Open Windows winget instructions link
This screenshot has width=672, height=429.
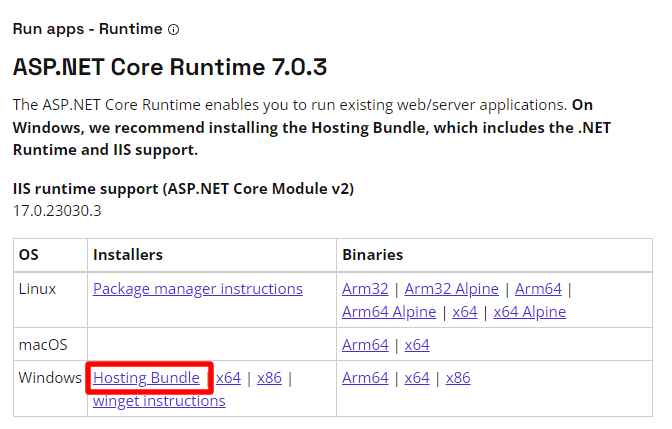point(159,401)
